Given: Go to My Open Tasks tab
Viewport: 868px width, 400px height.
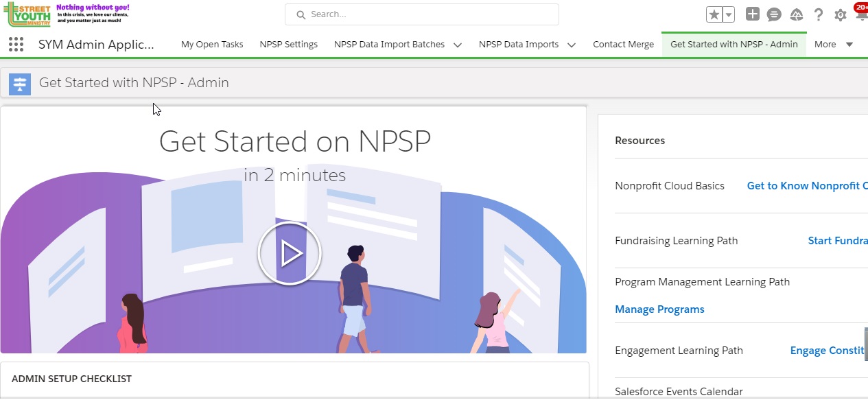Looking at the screenshot, I should coord(212,45).
